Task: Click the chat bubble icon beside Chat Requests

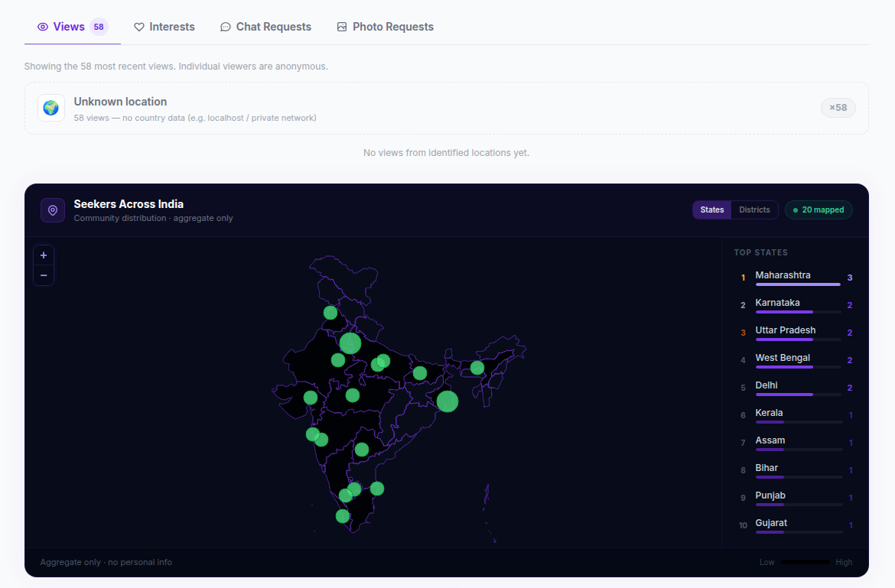Action: pos(226,27)
